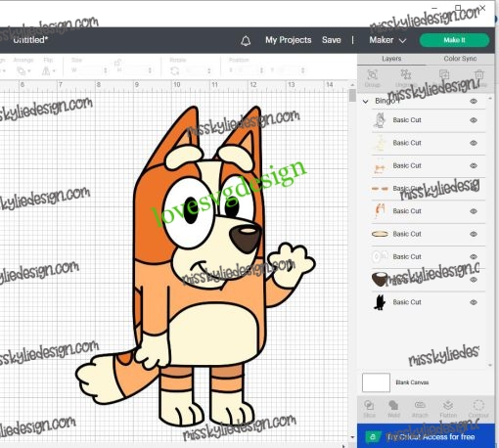The width and height of the screenshot is (499, 448).
Task: Click Try Cricut Access for free banner
Action: pos(426,436)
